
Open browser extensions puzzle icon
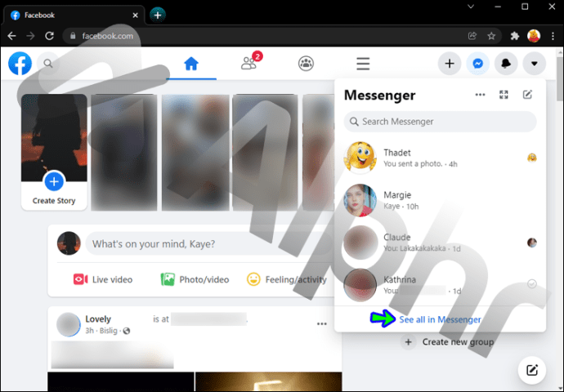tap(515, 36)
